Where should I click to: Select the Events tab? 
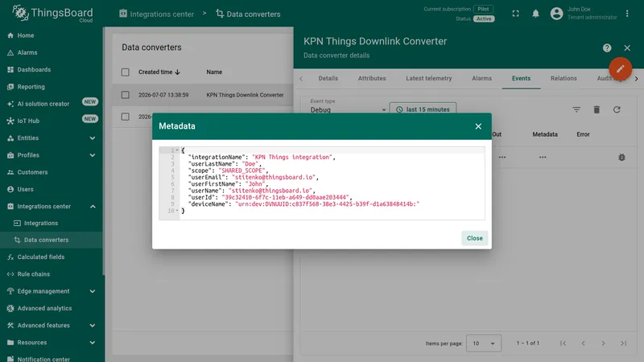click(521, 78)
